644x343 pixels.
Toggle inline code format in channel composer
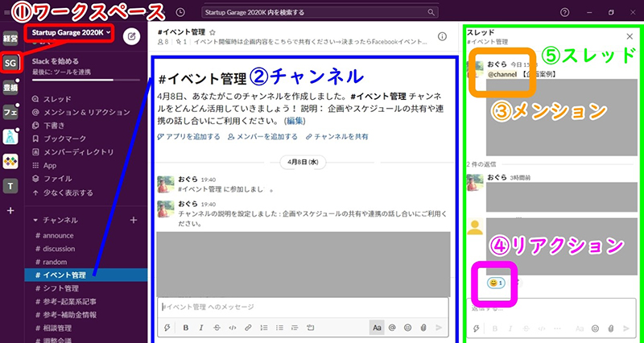click(233, 328)
